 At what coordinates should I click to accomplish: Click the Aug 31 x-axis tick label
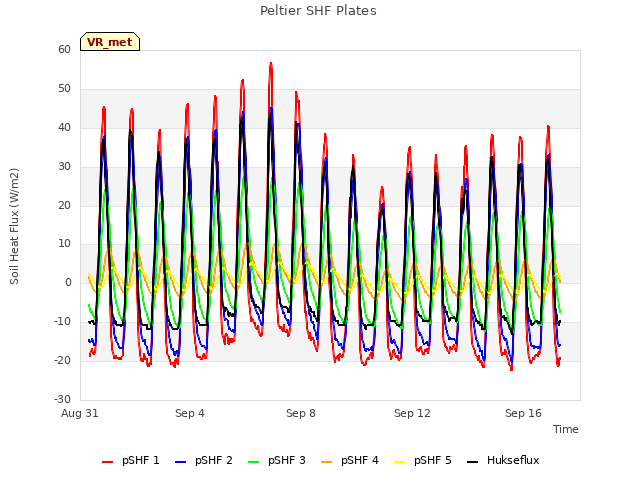click(x=80, y=413)
